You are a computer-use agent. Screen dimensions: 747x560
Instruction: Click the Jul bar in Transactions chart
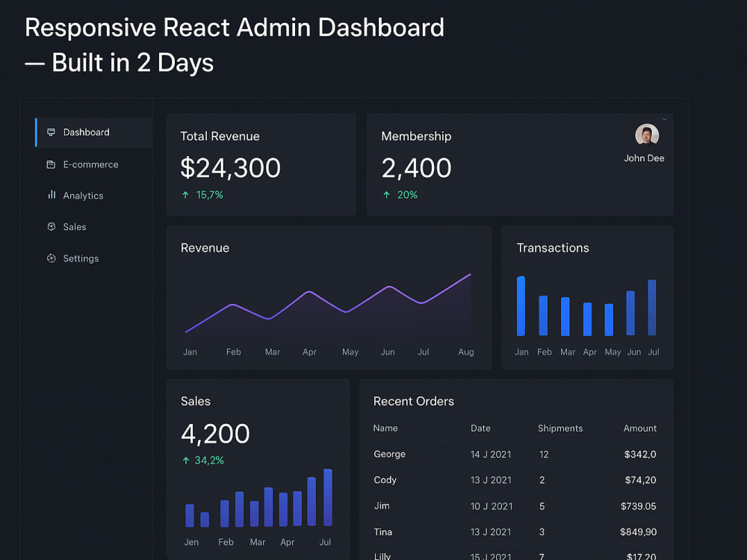click(652, 307)
